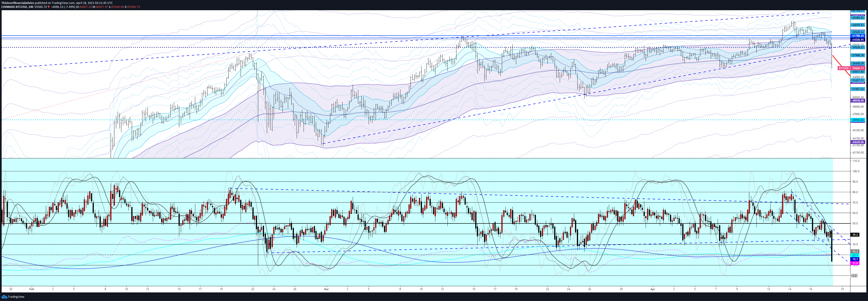This screenshot has width=868, height=301.
Task: Click the 59508.67 price axis label
Action: [858, 47]
